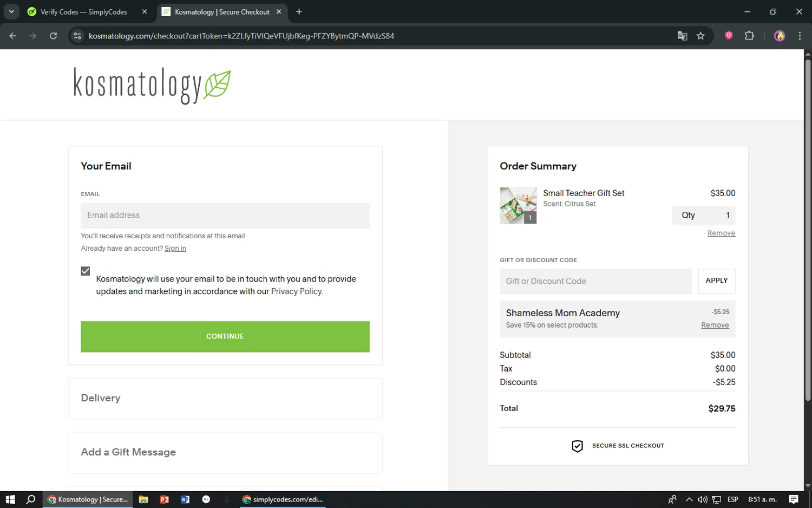Open the volume speaker icon
Image resolution: width=812 pixels, height=508 pixels.
(x=703, y=499)
